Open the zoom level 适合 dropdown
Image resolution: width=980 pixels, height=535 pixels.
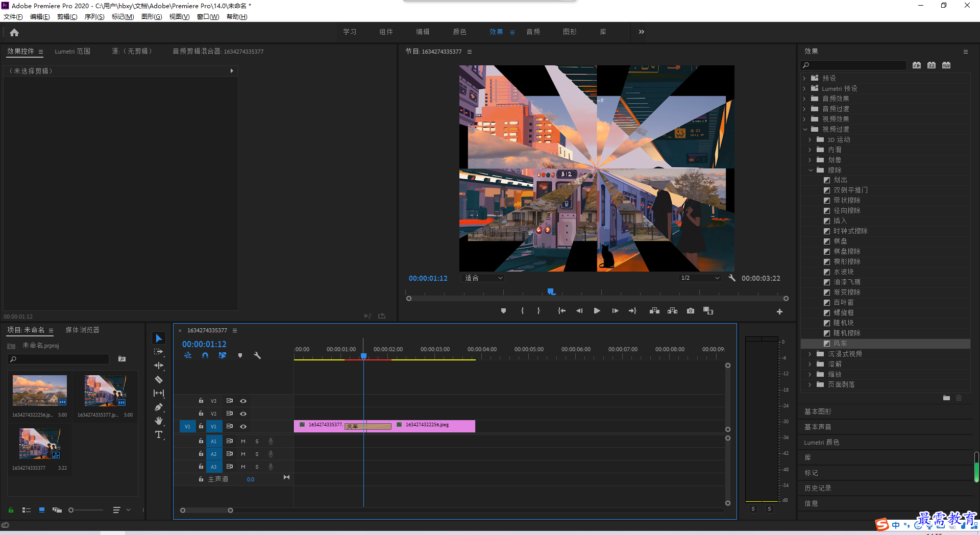483,278
